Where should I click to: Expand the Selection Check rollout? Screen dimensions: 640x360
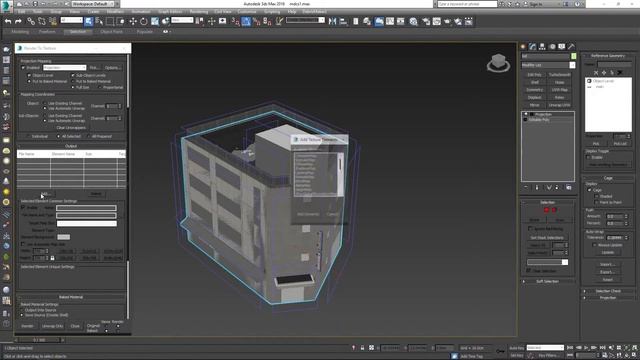coord(608,291)
